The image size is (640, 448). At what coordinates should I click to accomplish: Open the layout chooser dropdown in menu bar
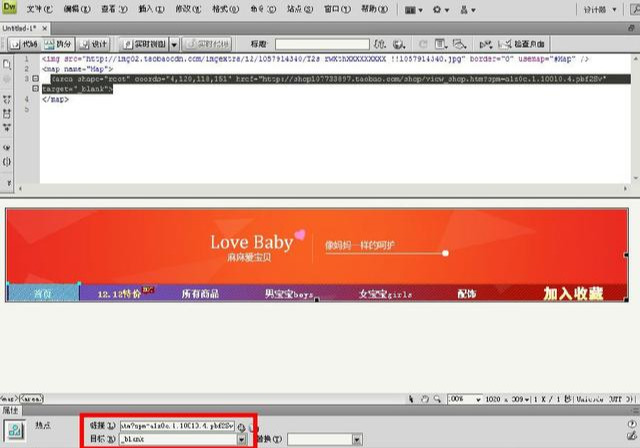tap(413, 10)
